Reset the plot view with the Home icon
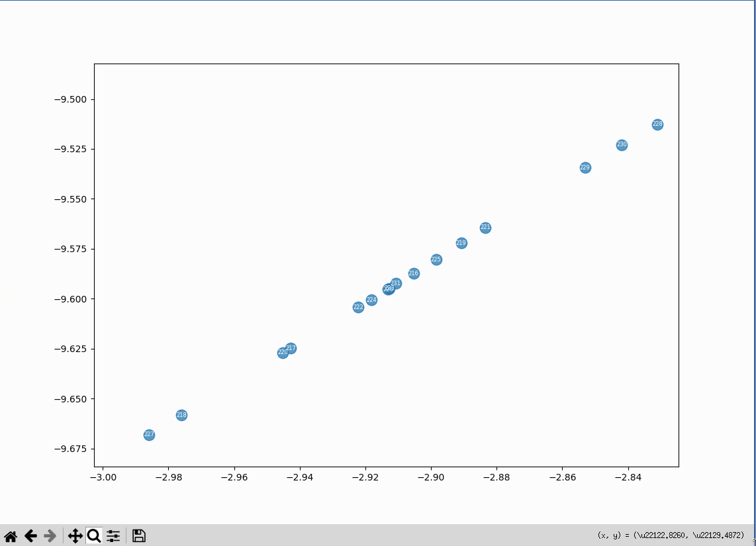The height and width of the screenshot is (546, 756). [10, 535]
